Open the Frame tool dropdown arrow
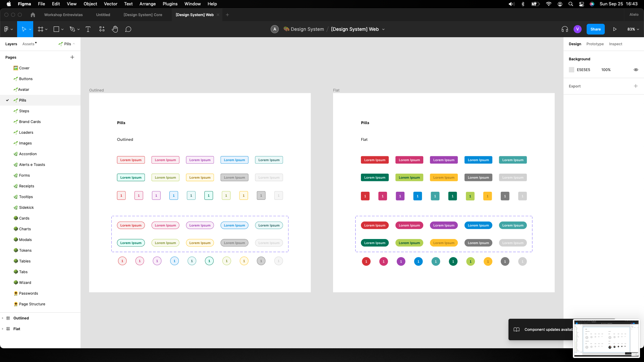Viewport: 644px width, 362px height. [46, 29]
